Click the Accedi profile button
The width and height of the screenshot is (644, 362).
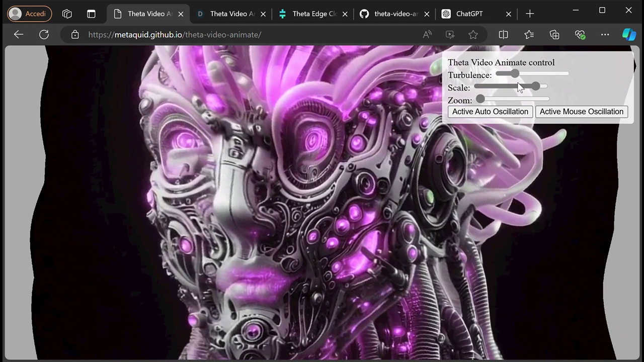coord(30,14)
